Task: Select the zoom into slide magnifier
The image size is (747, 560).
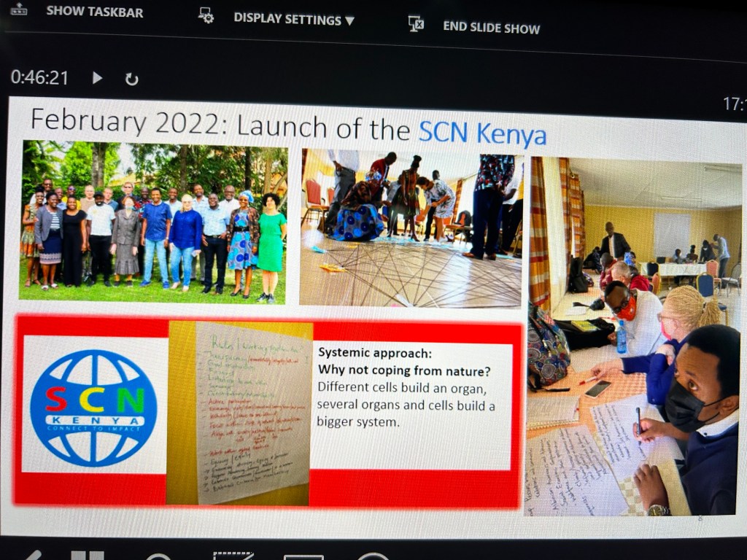Action: [158, 557]
